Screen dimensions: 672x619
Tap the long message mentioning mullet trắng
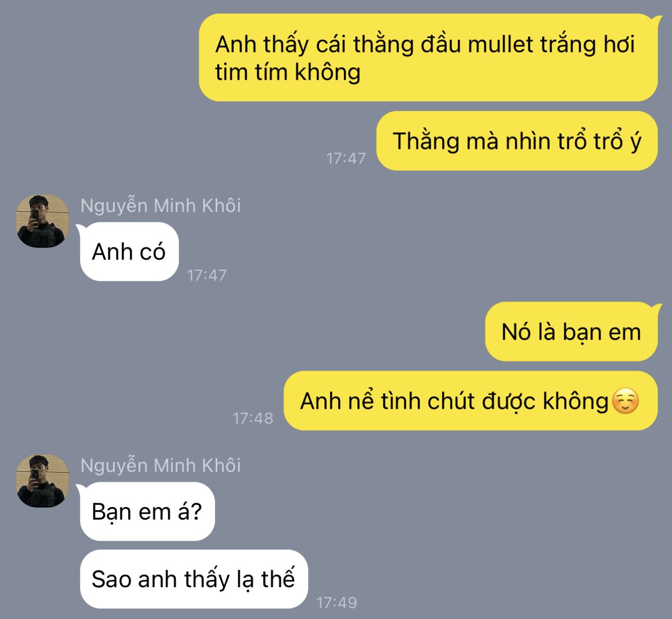(x=428, y=58)
